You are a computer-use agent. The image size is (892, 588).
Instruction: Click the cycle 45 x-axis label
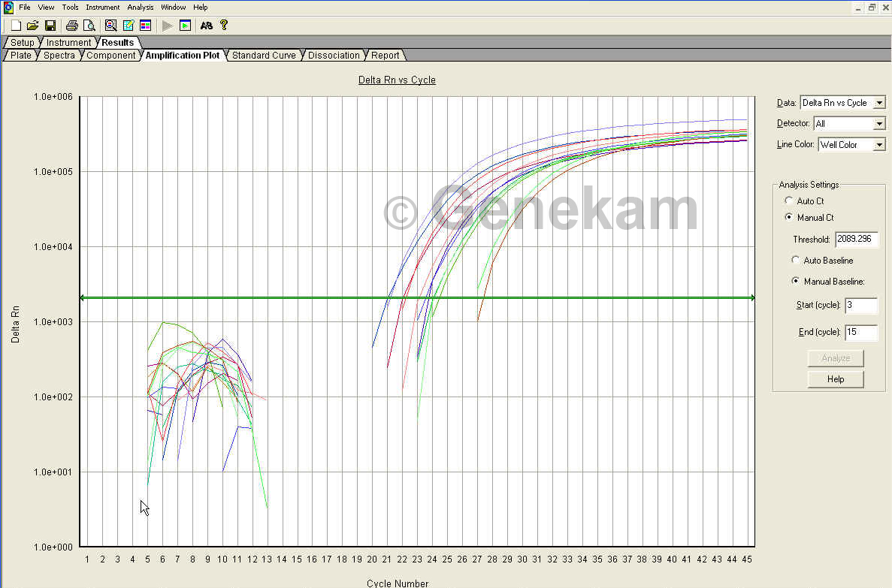click(x=746, y=559)
